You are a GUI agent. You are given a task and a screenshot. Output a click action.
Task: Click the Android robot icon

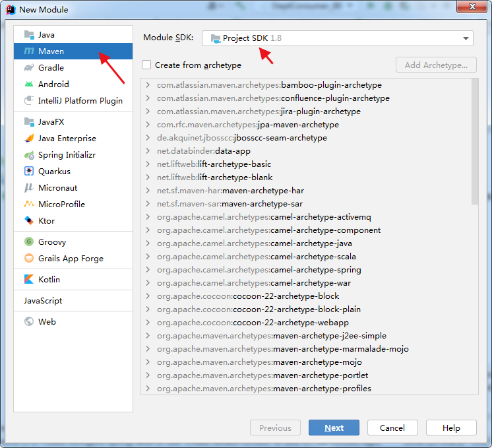[x=29, y=84]
